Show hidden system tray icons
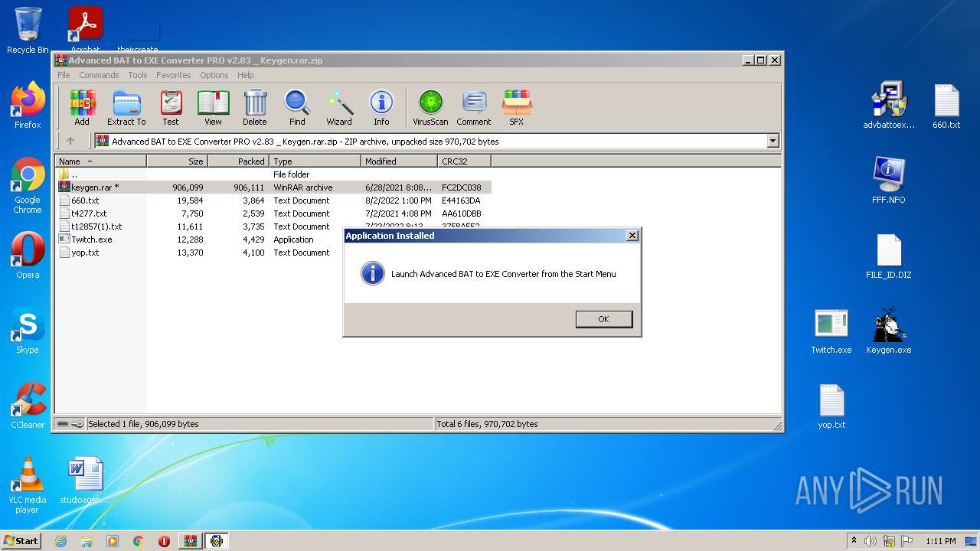This screenshot has width=980, height=551. click(x=854, y=541)
